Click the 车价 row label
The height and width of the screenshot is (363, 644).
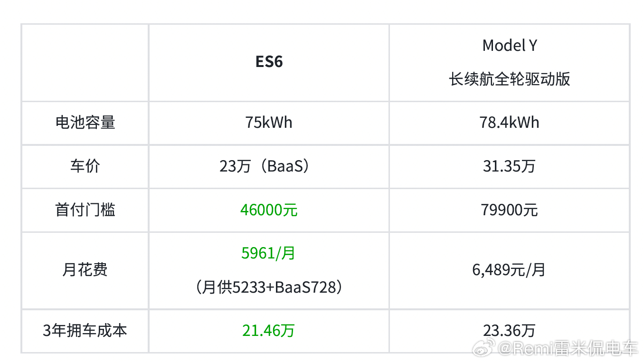point(85,166)
